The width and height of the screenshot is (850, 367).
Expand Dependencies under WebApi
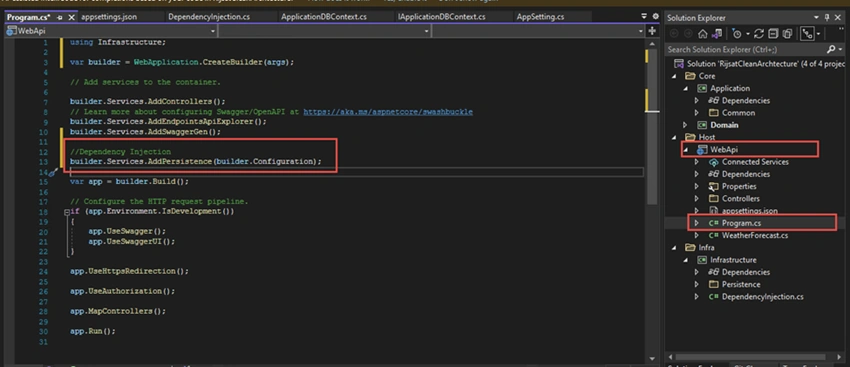(697, 174)
